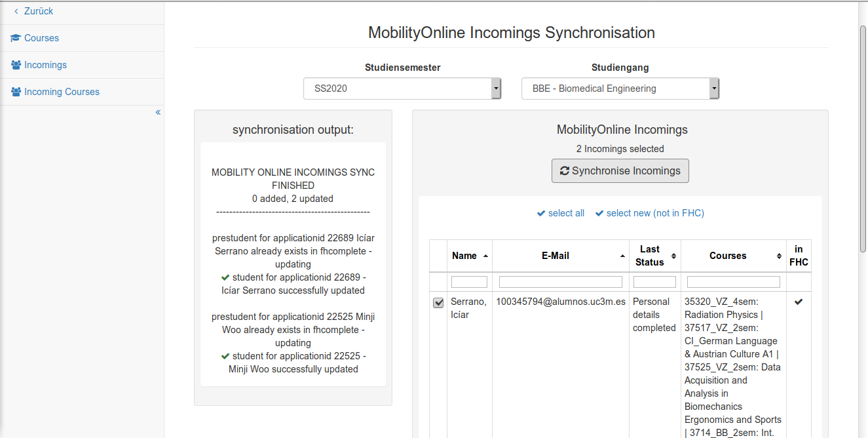Click the prestudent 22689 Icíar Serrano message
Viewport: 868px width, 438px height.
click(293, 251)
